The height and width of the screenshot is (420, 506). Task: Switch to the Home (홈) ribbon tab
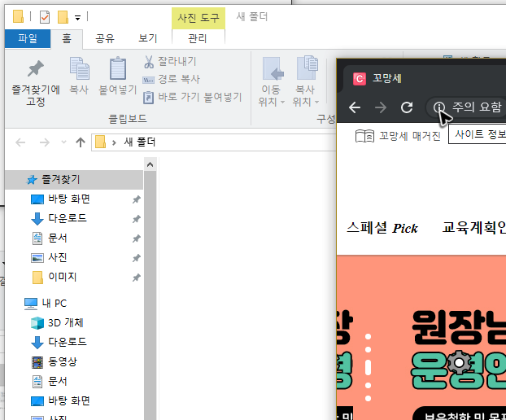point(67,39)
